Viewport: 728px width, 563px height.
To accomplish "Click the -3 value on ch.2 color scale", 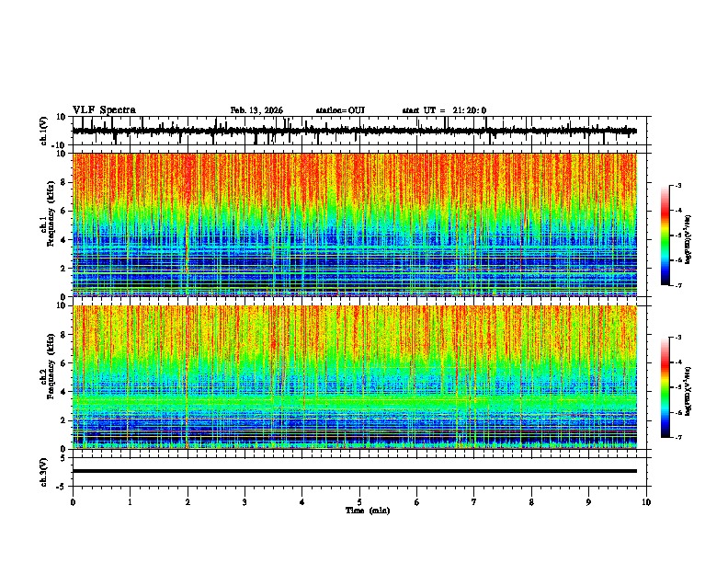I will tap(678, 338).
